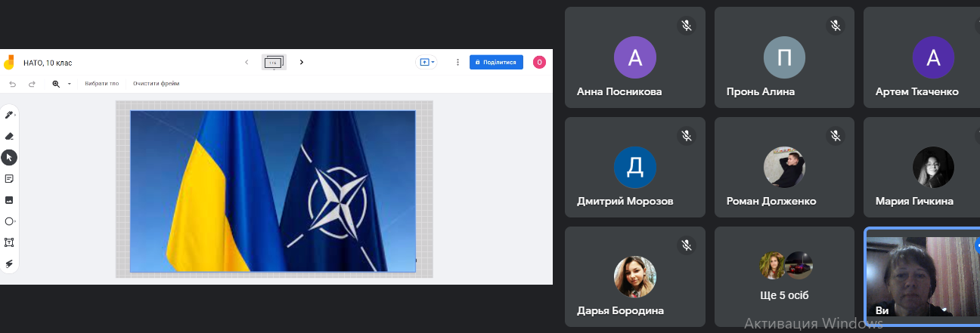Click the name 'Дмитрий Морозов'
This screenshot has height=333, width=980.
coord(625,202)
